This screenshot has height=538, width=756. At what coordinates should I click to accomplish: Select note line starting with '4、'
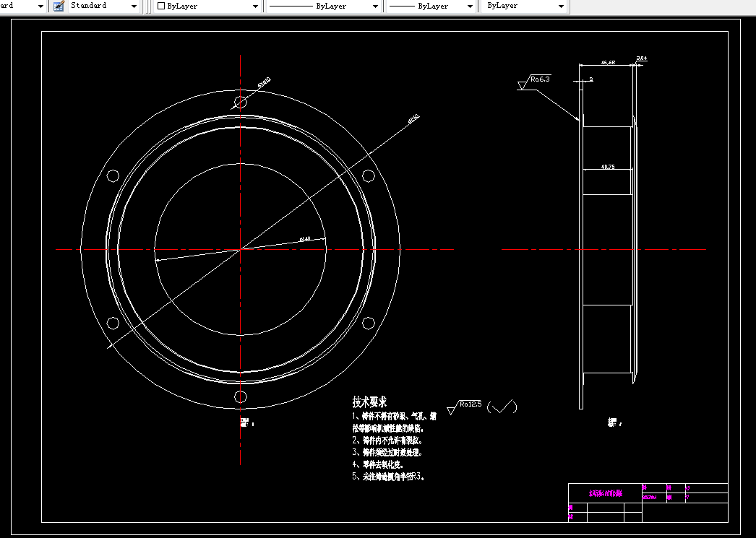(x=379, y=464)
